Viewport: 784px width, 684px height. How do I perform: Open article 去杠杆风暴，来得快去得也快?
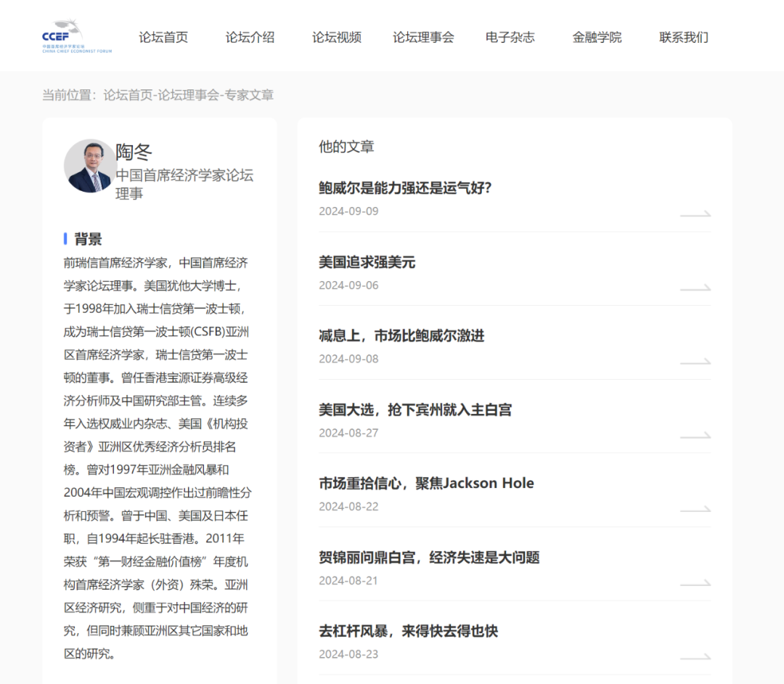point(409,631)
